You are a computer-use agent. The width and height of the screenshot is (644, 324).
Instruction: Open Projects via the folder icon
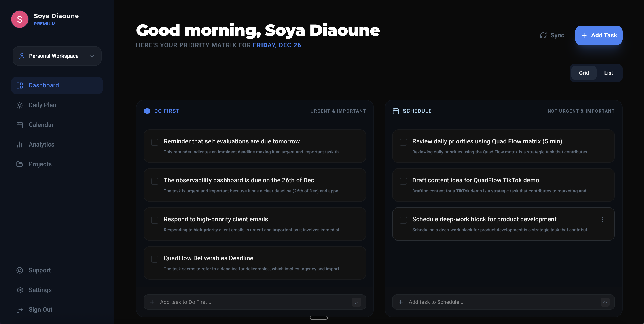tap(19, 164)
